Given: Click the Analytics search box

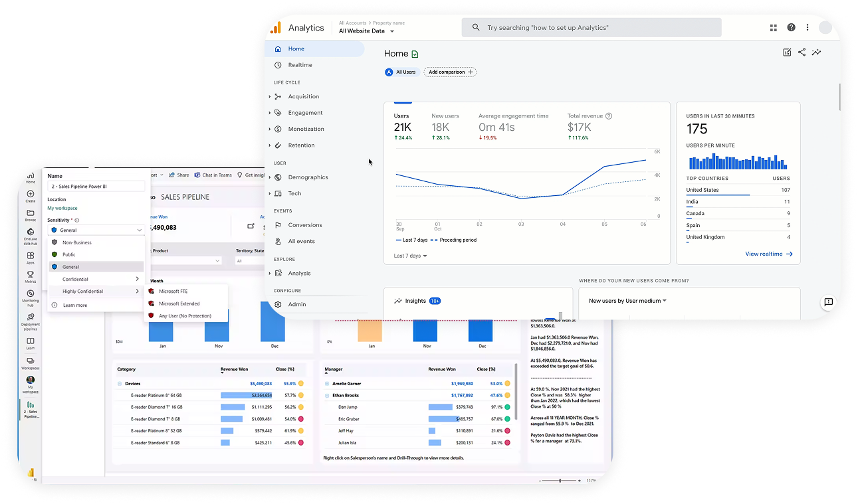Looking at the screenshot, I should (591, 28).
